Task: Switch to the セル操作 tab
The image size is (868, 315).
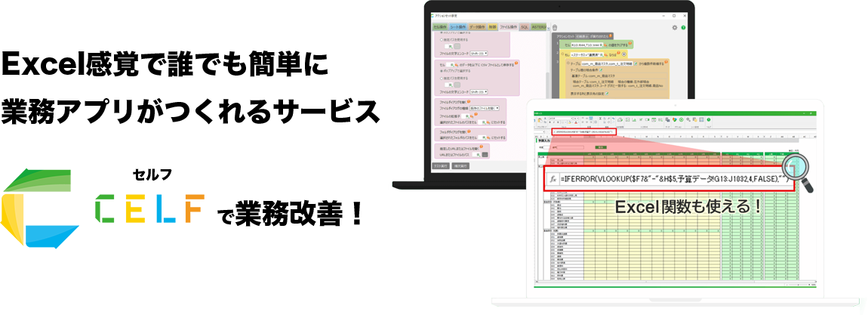Action: tap(440, 26)
